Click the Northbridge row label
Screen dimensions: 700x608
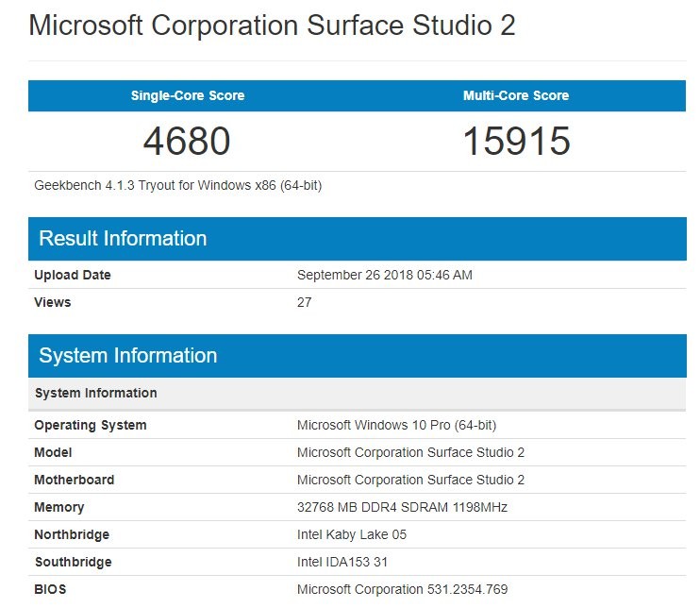pos(72,534)
